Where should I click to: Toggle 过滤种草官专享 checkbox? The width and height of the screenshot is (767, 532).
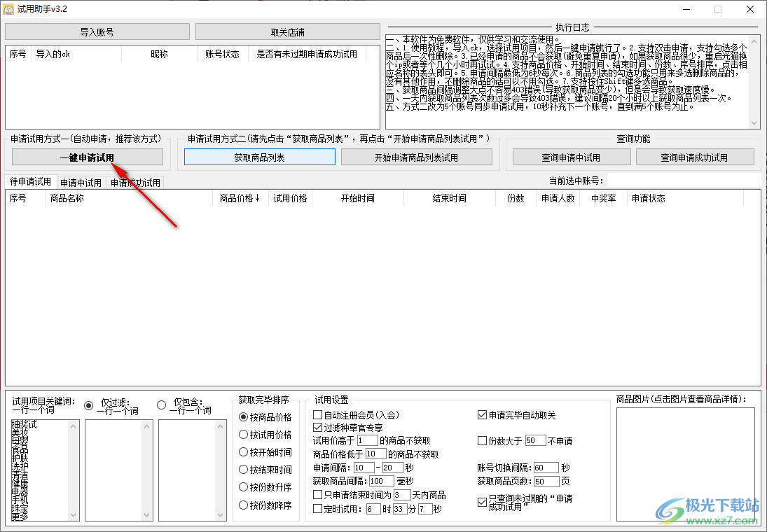317,428
